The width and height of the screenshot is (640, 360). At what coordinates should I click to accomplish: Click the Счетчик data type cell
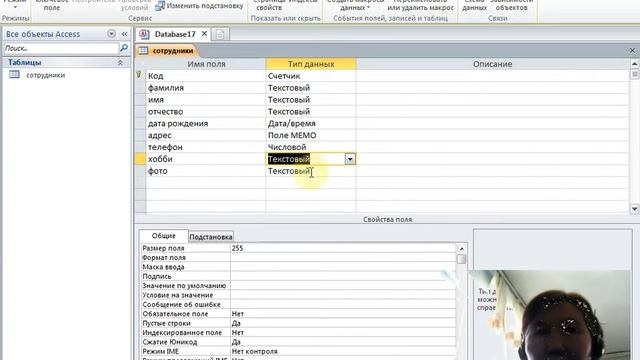[311, 76]
